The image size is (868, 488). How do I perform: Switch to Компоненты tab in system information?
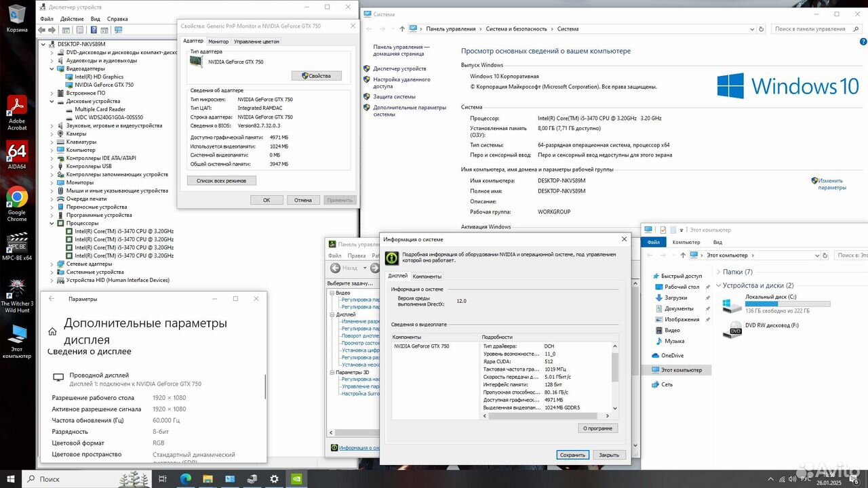click(427, 277)
